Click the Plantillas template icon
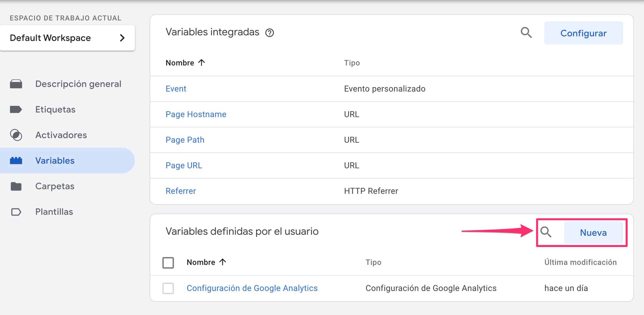 click(16, 212)
